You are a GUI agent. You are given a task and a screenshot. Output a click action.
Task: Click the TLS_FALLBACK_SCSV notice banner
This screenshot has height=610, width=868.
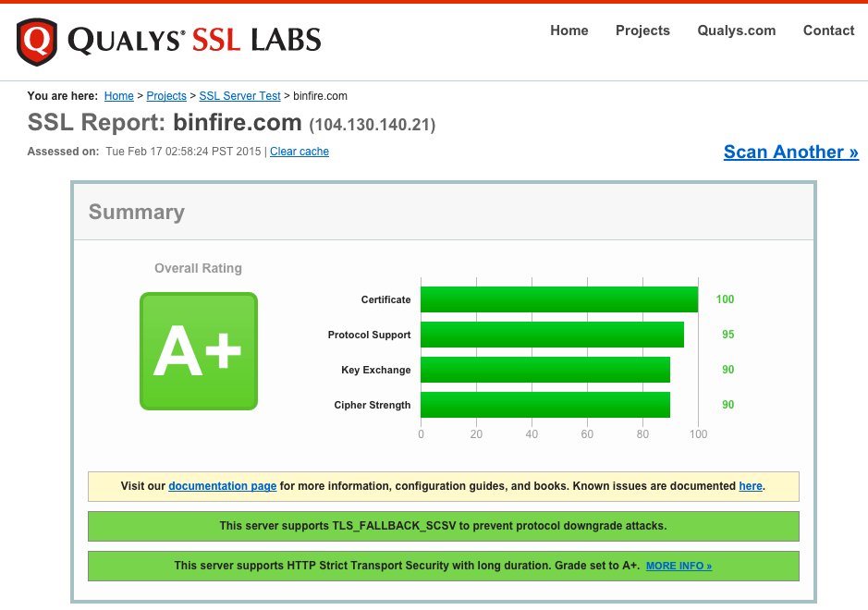point(444,526)
